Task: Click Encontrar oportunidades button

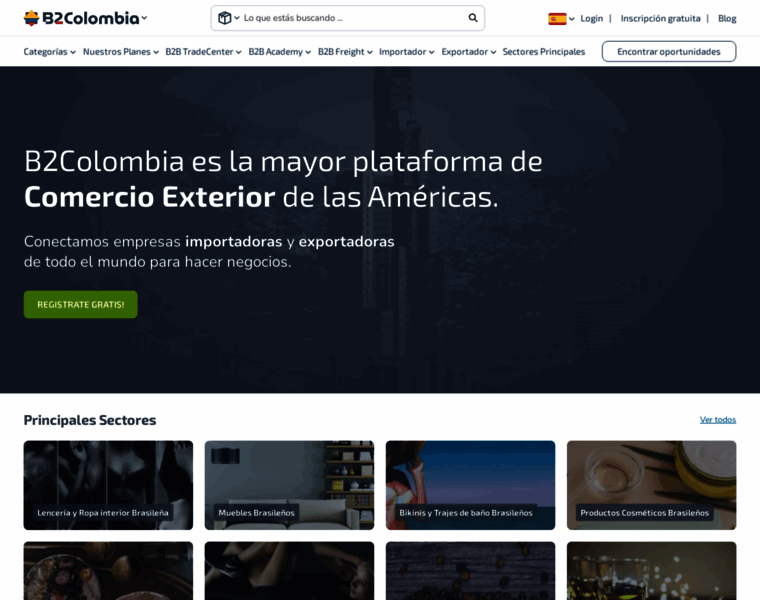Action: coord(669,51)
